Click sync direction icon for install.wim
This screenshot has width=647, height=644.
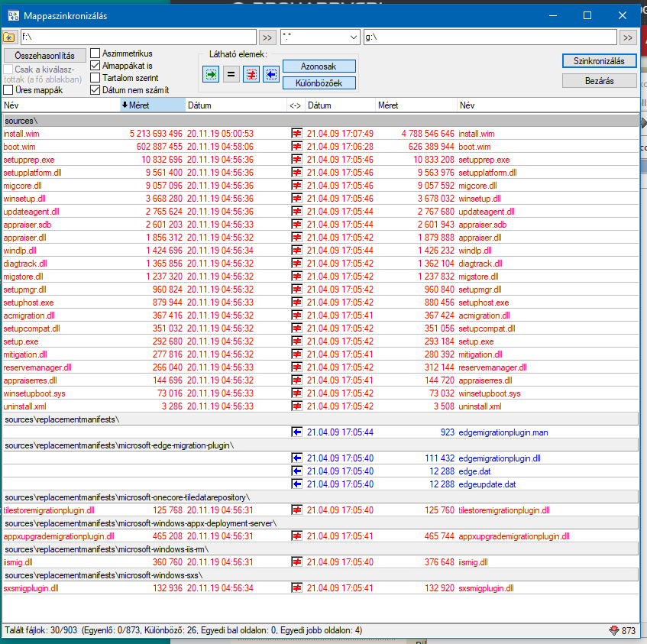point(296,133)
